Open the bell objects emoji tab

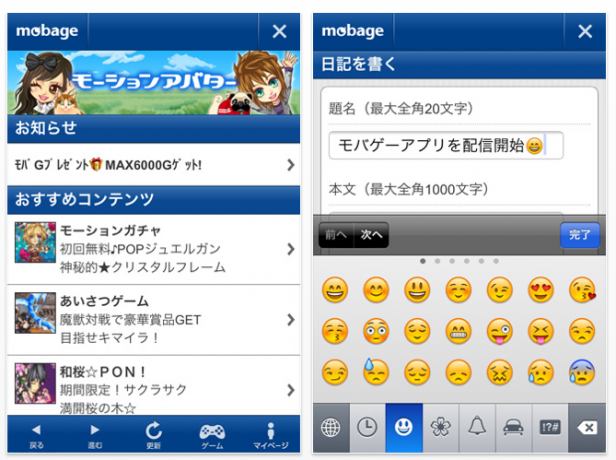(477, 427)
